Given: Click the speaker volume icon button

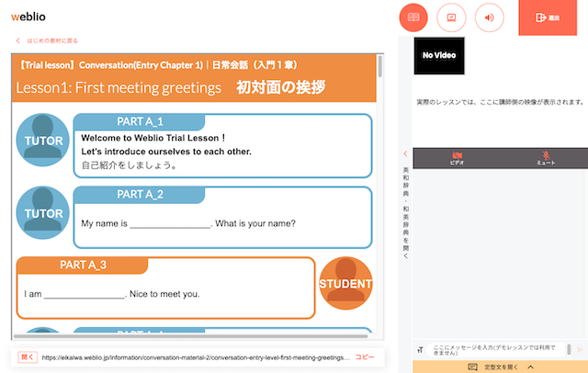Looking at the screenshot, I should click(x=490, y=17).
